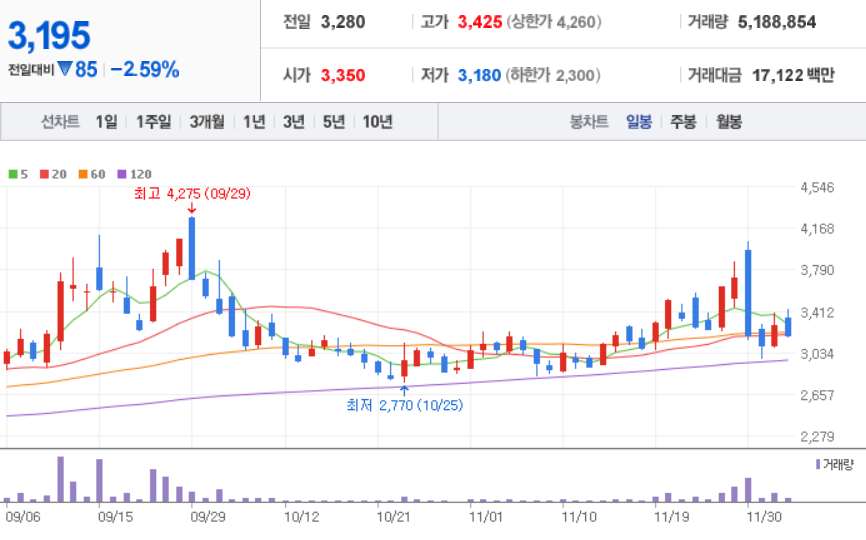Click the 최저 2,770 (10/25) label
Viewport: 866px width, 540px height.
[x=405, y=405]
